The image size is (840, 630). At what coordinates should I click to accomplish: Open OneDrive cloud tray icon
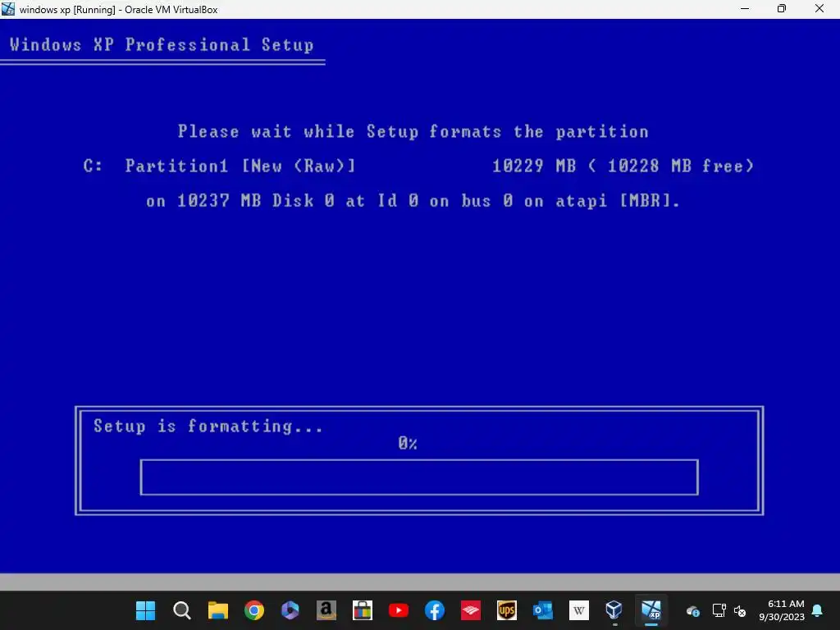[x=692, y=610]
